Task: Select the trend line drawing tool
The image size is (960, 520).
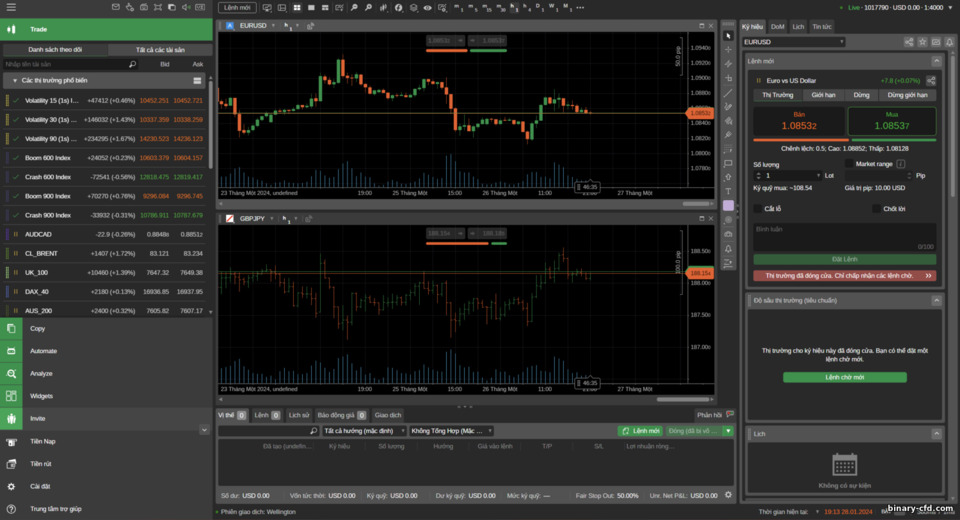Action: pyautogui.click(x=728, y=92)
